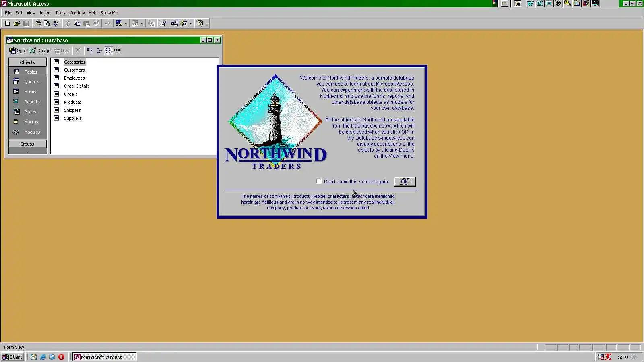
Task: Click the Copy toolbar icon
Action: click(77, 23)
